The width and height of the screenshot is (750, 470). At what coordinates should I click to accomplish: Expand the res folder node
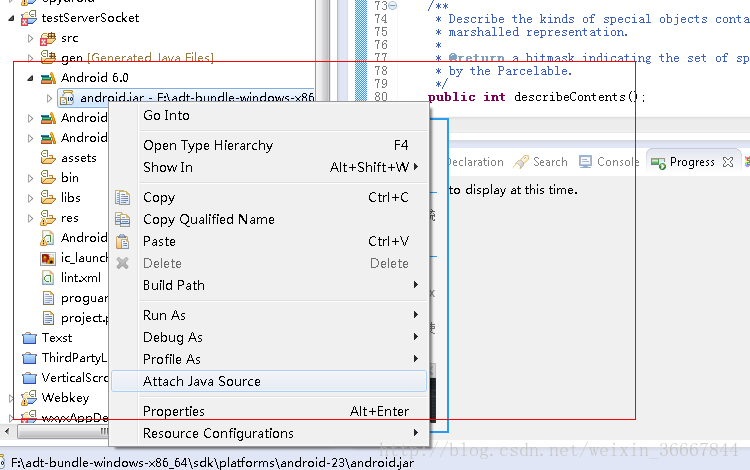click(30, 218)
